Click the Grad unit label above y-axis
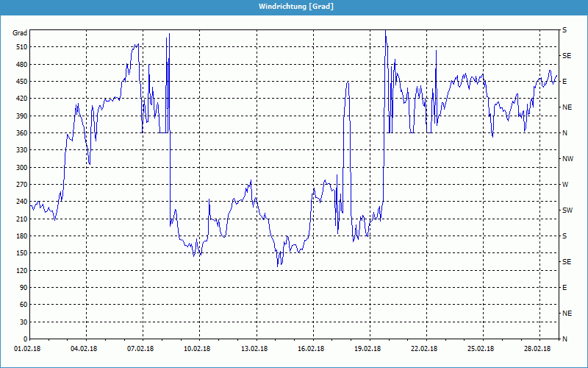Viewport: 588px width, 368px height. [x=20, y=33]
